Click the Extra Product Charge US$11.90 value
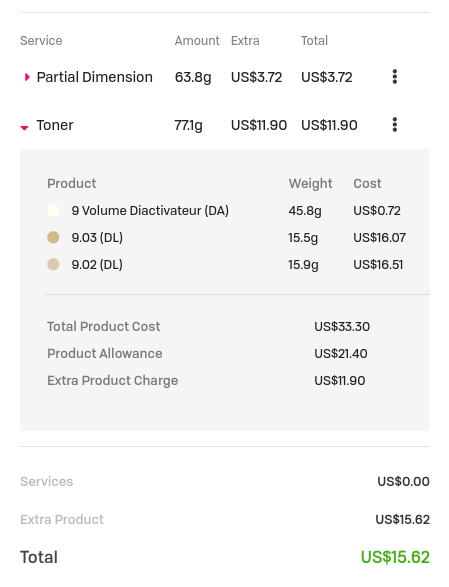 (340, 381)
